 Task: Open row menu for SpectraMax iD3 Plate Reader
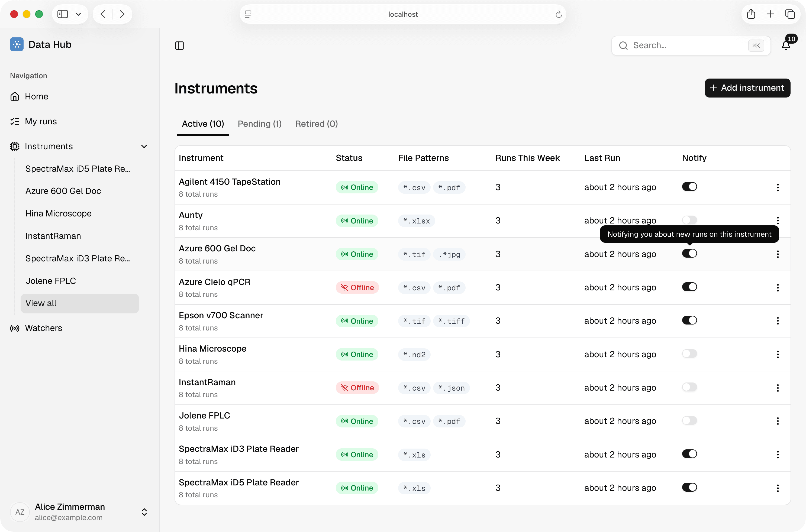pos(778,455)
